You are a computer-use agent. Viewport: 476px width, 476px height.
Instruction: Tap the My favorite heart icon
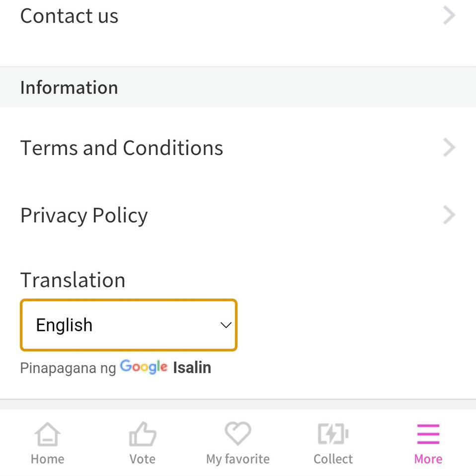point(238,434)
